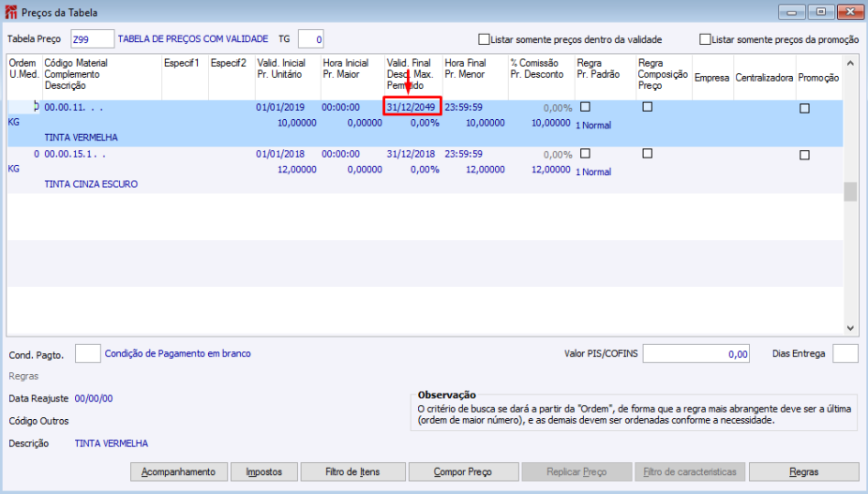Click the Valid. Final date 31/12/2049

click(x=412, y=108)
